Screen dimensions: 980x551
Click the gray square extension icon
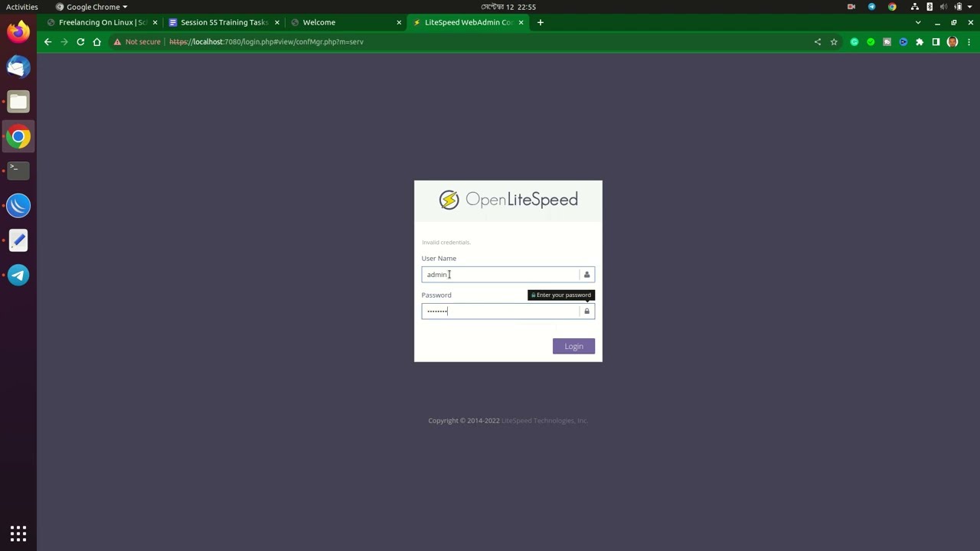pos(887,42)
